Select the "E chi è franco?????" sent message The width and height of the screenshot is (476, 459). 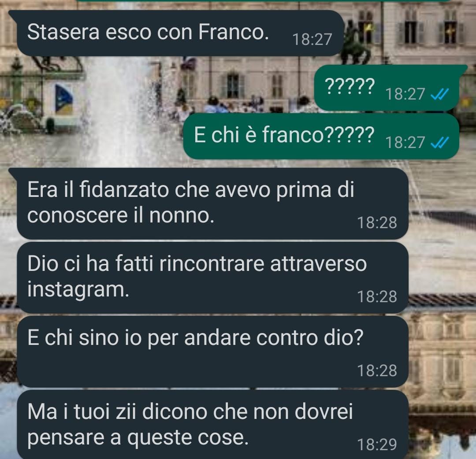321,136
